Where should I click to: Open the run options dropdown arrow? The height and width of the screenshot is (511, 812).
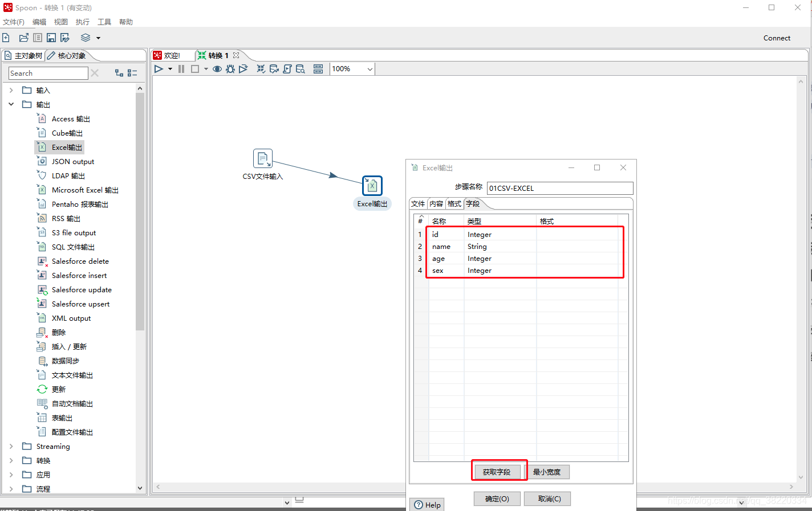[x=170, y=69]
